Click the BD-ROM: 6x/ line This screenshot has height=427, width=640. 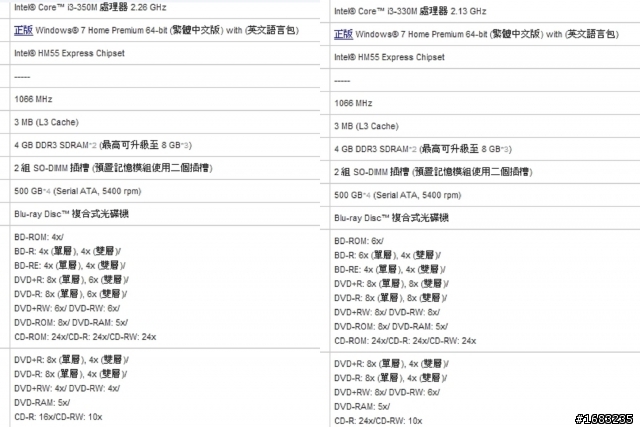[x=359, y=241]
